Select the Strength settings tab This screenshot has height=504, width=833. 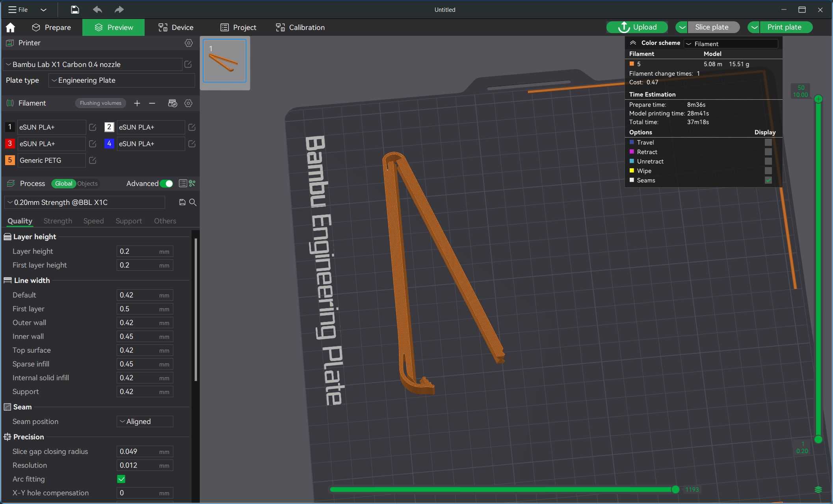tap(58, 221)
